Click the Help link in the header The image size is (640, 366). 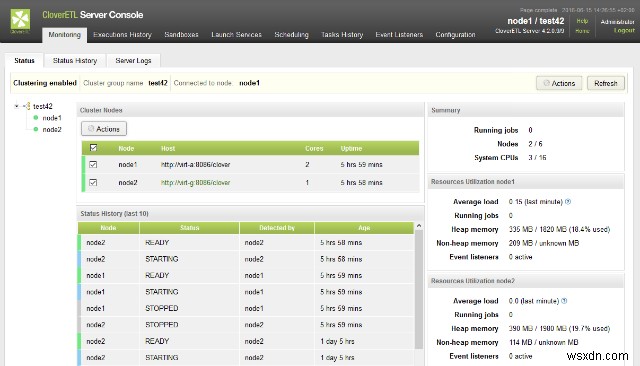click(x=582, y=21)
